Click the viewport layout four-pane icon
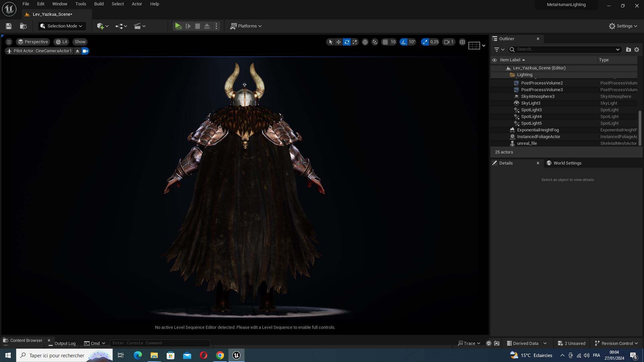Screen dimensions: 644x362 click(x=462, y=42)
